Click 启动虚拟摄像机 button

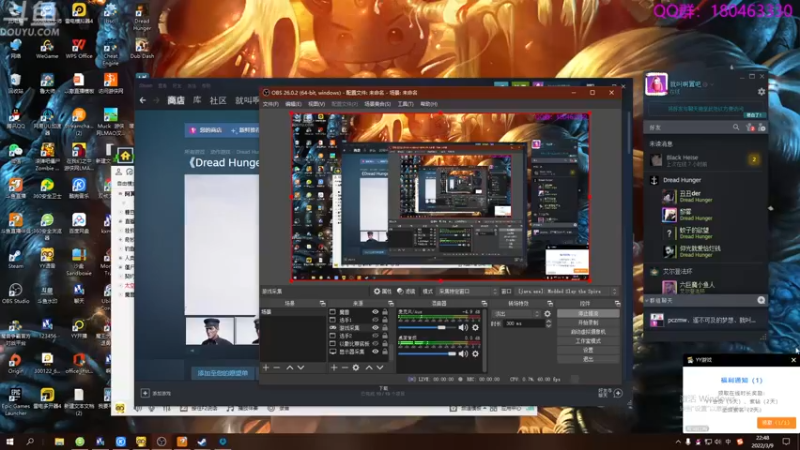point(588,332)
